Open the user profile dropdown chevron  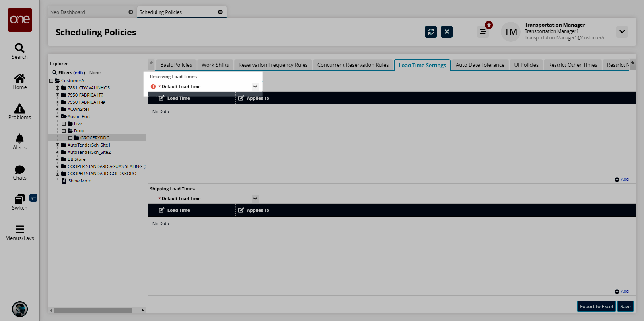click(622, 32)
